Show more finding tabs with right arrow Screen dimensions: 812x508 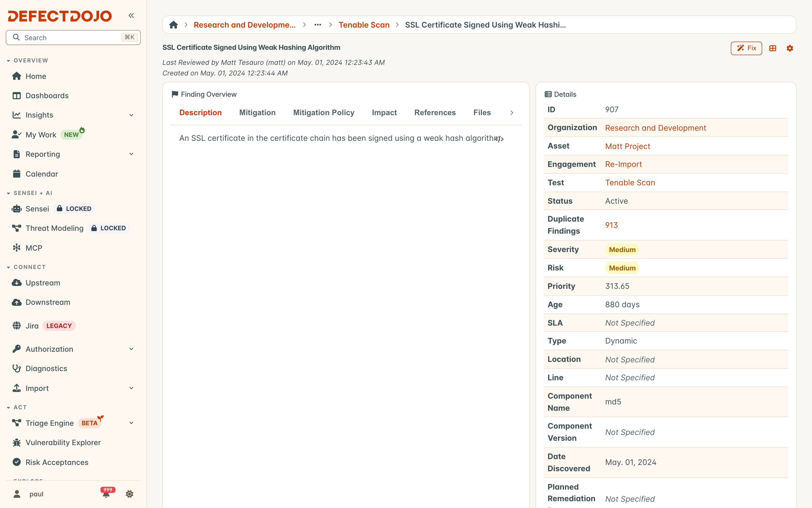pyautogui.click(x=512, y=113)
